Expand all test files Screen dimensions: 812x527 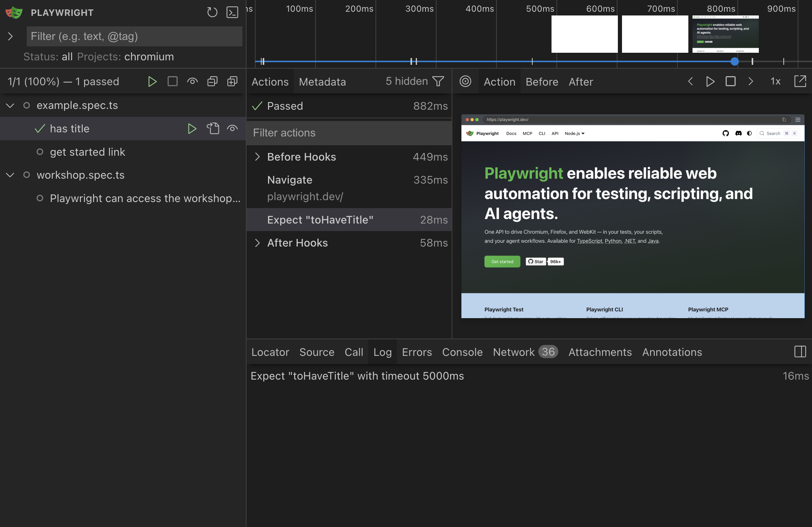point(232,81)
